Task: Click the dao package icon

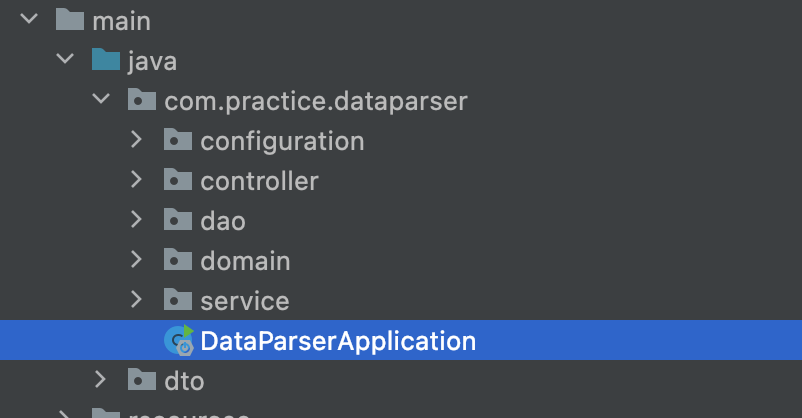Action: tap(177, 219)
